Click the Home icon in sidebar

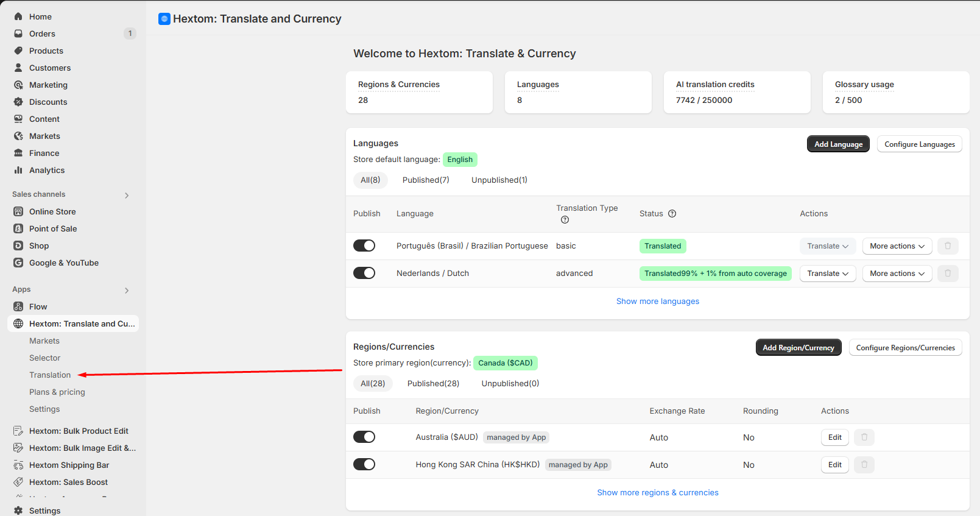point(18,16)
